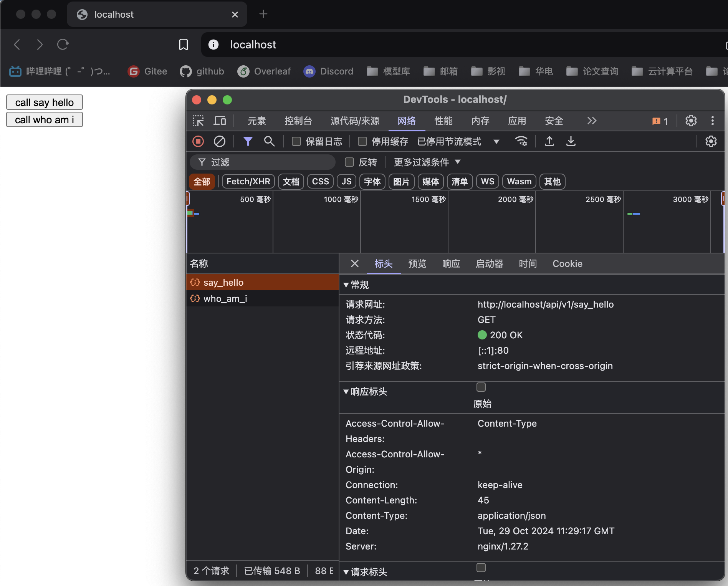Expand the 更多过滤条件 dropdown

tap(427, 162)
